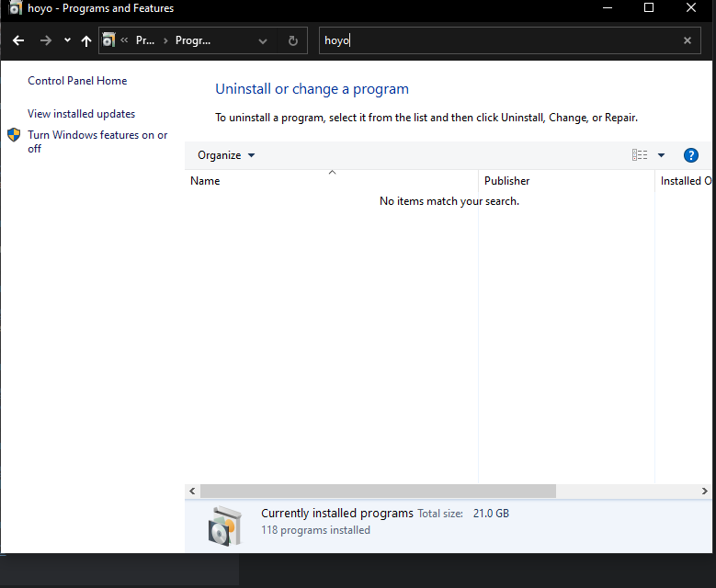716x588 pixels.
Task: Clear the search box with the X
Action: [x=688, y=40]
